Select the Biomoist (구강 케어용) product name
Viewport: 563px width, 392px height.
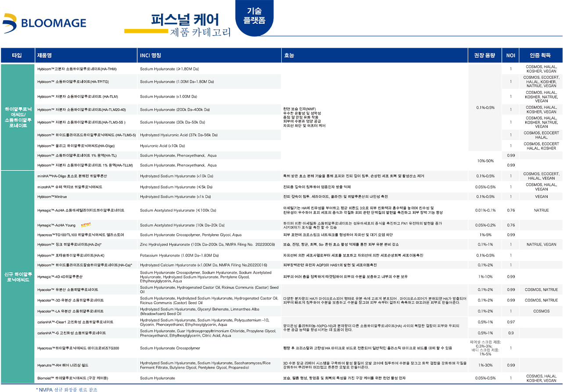coord(72,378)
